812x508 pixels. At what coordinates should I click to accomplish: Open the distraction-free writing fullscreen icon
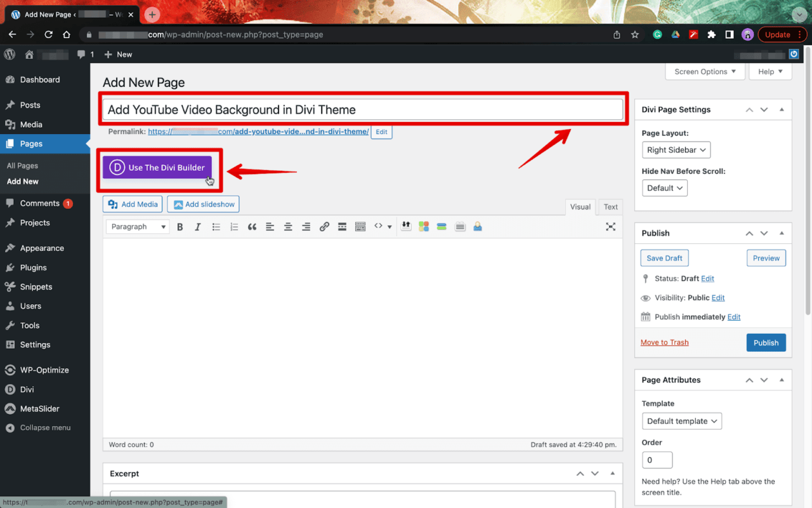(610, 226)
